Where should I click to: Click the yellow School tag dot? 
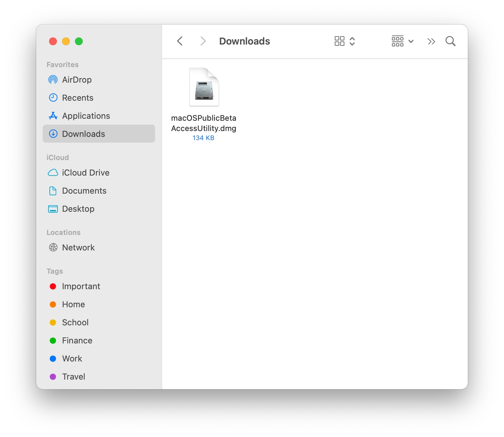click(x=53, y=322)
